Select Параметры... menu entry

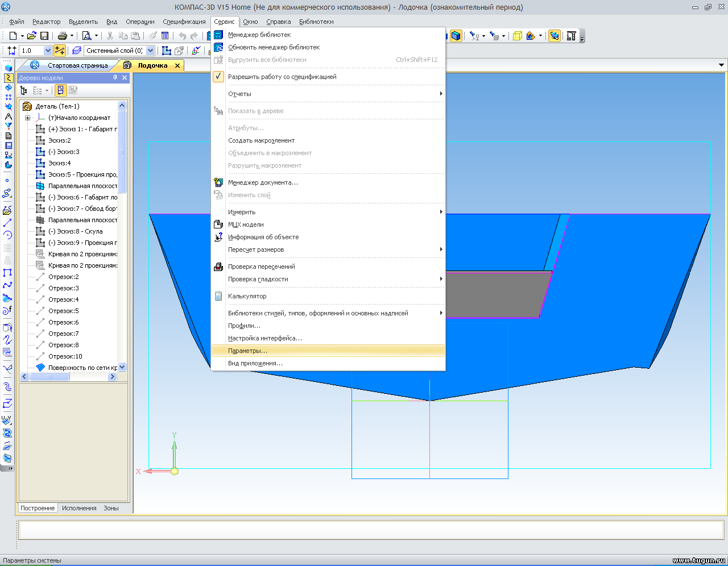point(328,351)
